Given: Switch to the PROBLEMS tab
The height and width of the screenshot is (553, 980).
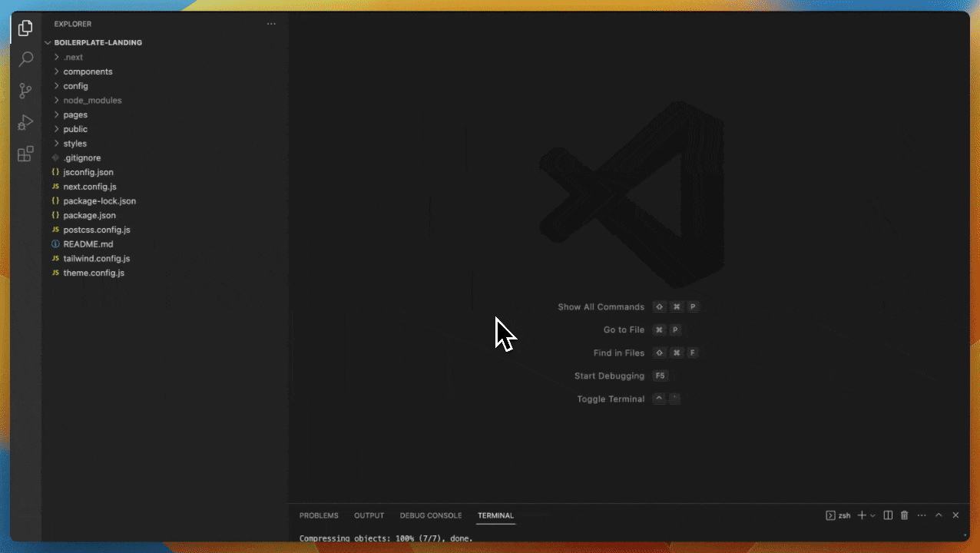Looking at the screenshot, I should click(x=319, y=515).
